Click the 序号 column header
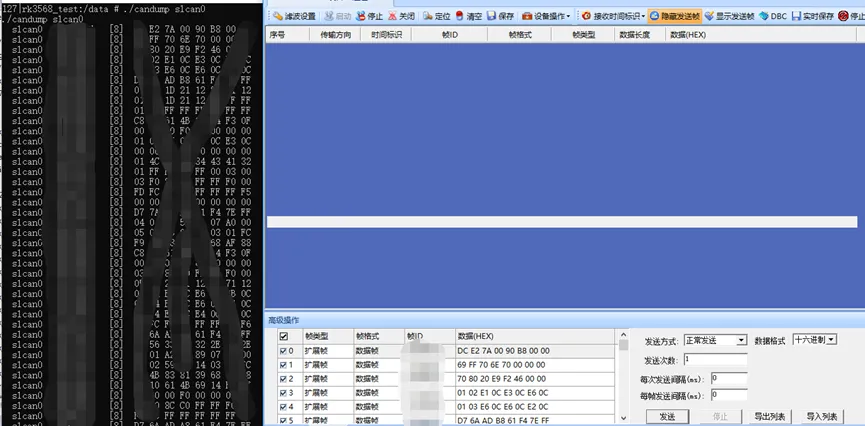 point(287,35)
